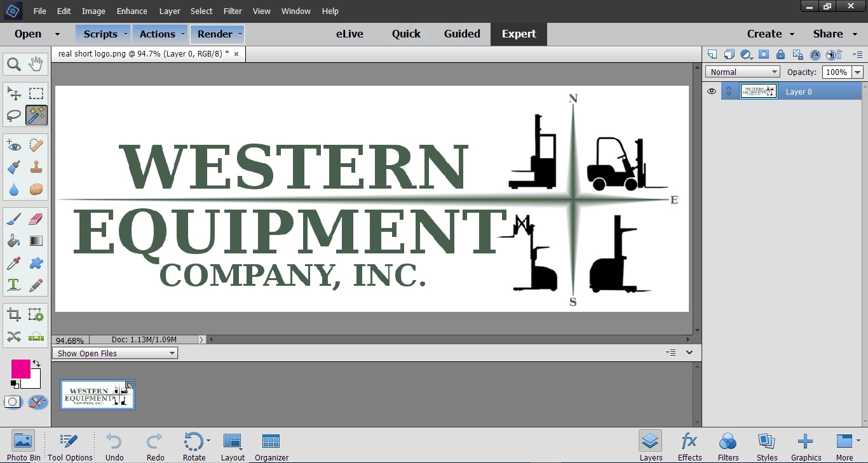Open the File menu
Screen dimensions: 868x463
click(39, 11)
